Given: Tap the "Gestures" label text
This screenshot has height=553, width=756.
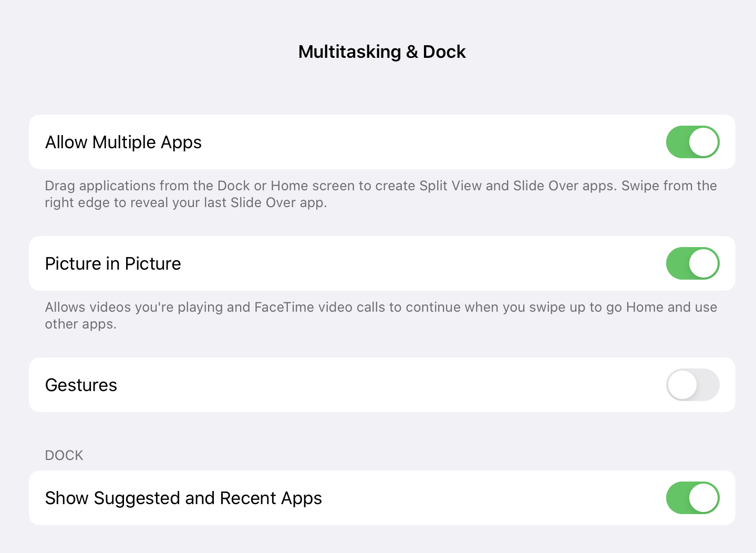Looking at the screenshot, I should (x=81, y=385).
